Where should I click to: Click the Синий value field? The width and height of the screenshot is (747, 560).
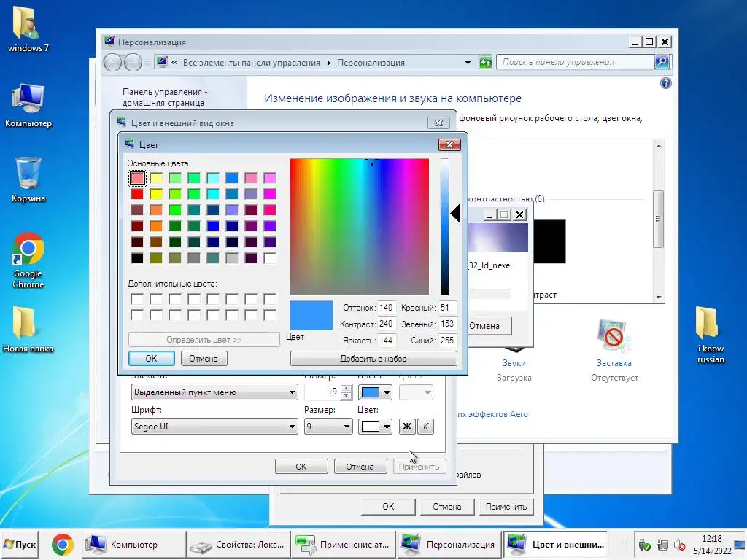(448, 340)
